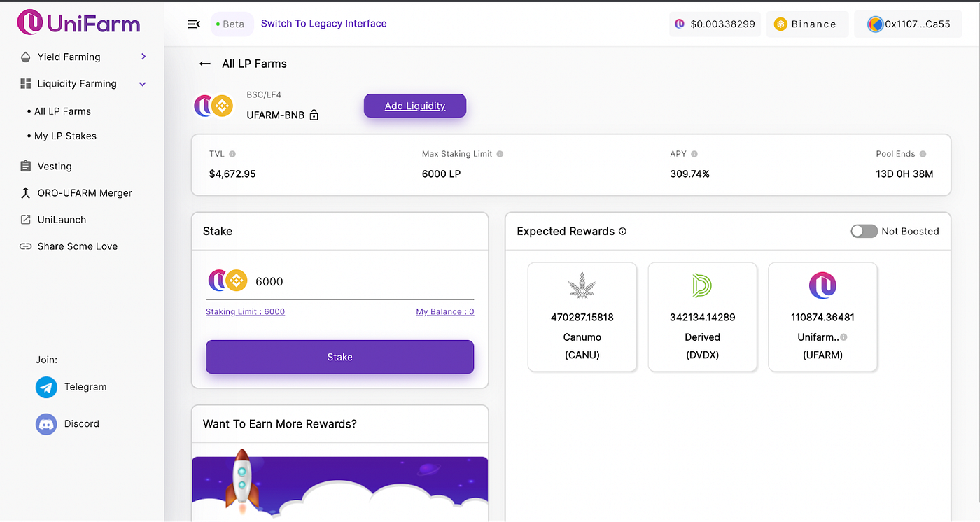Click My Balance : 0 link
The height and width of the screenshot is (522, 980).
(x=445, y=312)
